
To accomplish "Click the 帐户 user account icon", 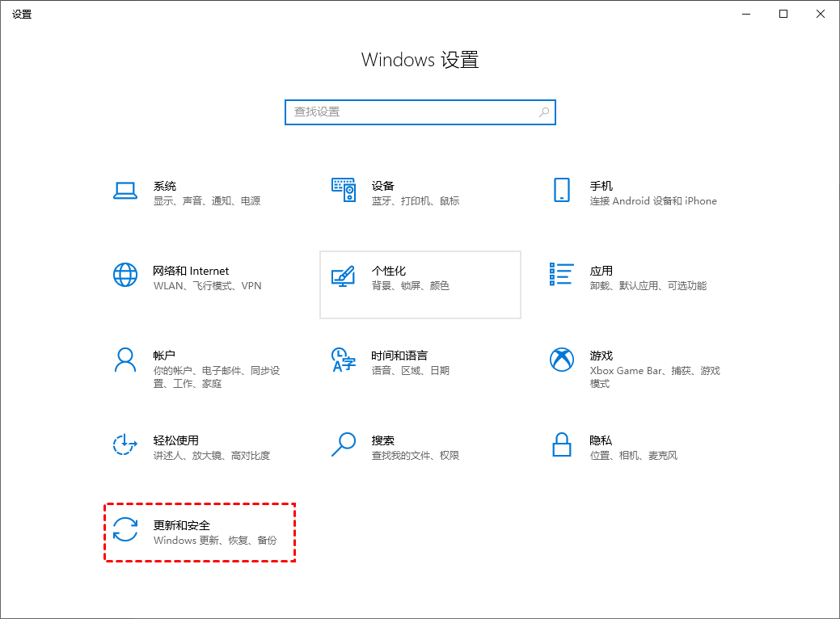I will point(125,361).
